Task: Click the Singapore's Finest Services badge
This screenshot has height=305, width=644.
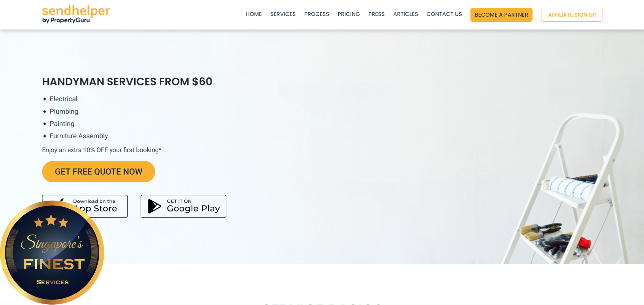Action: [x=52, y=253]
